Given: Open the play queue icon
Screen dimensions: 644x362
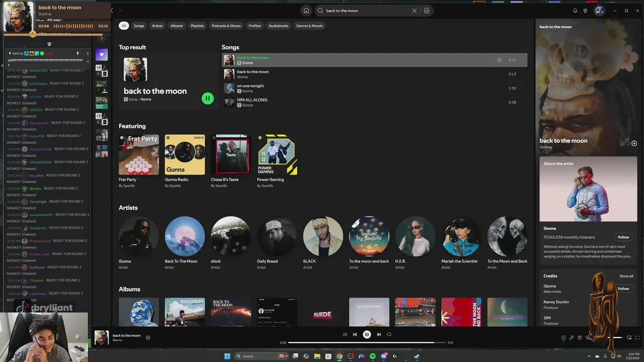Looking at the screenshot, I should pos(580,337).
